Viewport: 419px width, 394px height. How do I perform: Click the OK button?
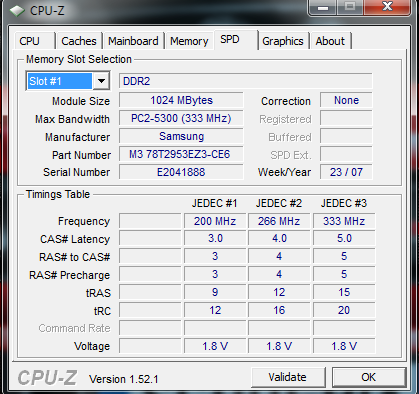(x=369, y=377)
